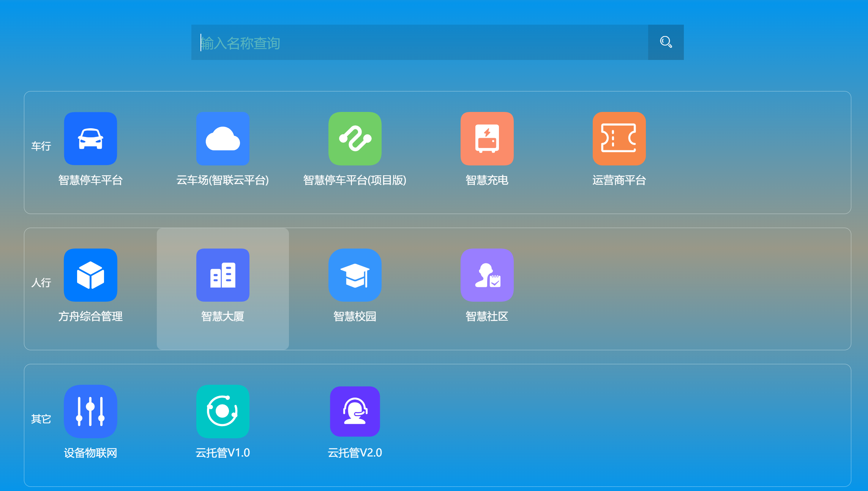Open green 智慧停车平台(项目版) icon
The image size is (868, 491).
[355, 138]
